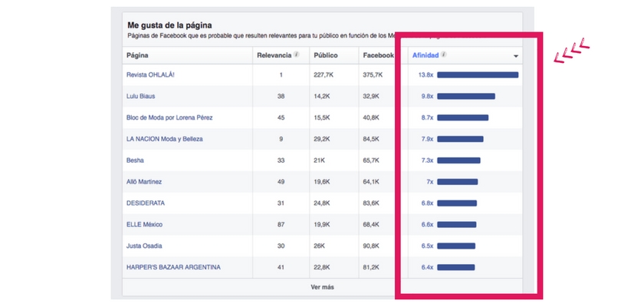Screen dimensions: 644x307
Task: Click the 32,9K Facebook value
Action: click(x=371, y=96)
